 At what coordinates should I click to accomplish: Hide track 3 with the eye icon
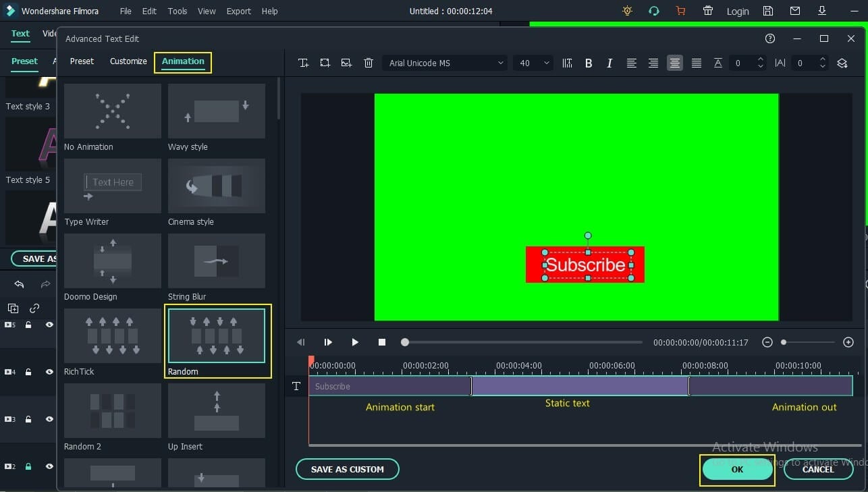click(49, 419)
